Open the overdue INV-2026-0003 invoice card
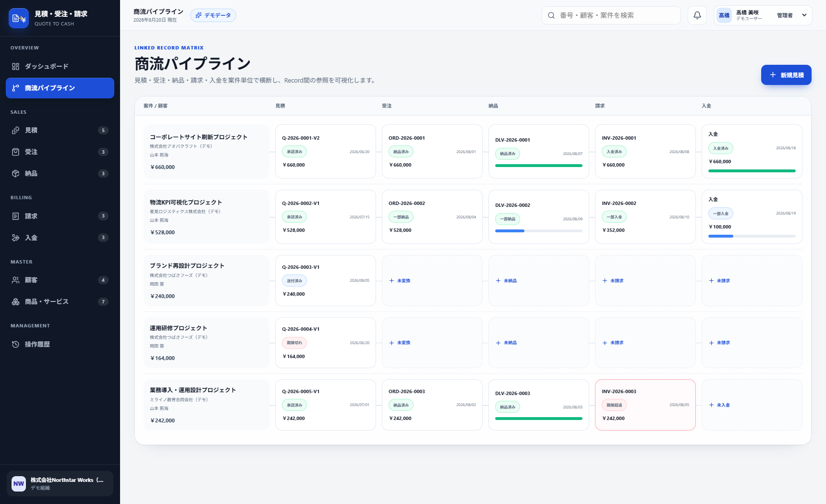The image size is (826, 504). pos(645,405)
